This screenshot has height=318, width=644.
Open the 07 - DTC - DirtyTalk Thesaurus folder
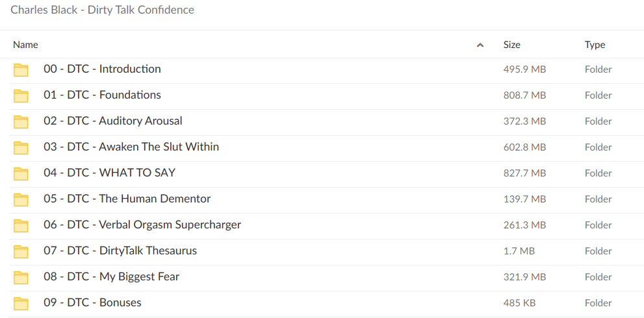point(120,251)
